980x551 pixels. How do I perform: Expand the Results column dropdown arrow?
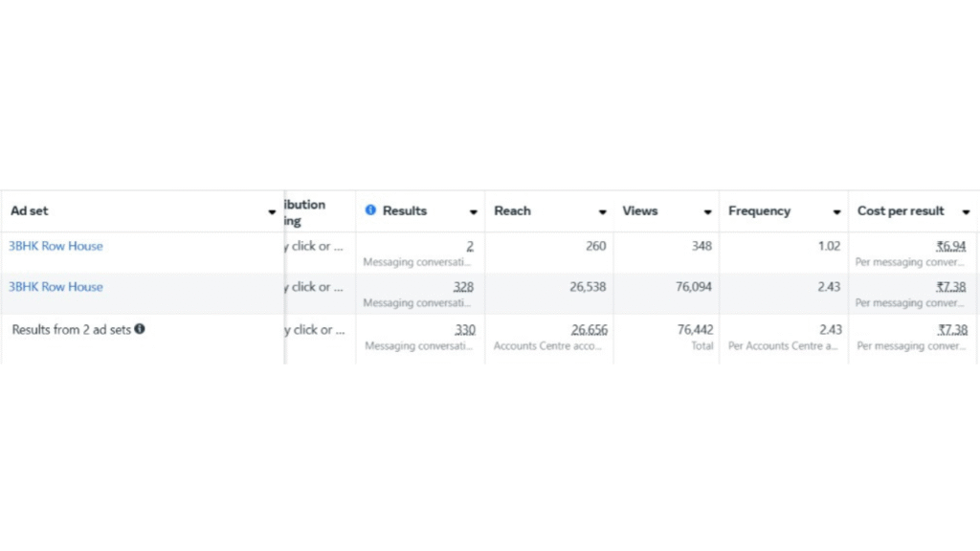tap(474, 212)
